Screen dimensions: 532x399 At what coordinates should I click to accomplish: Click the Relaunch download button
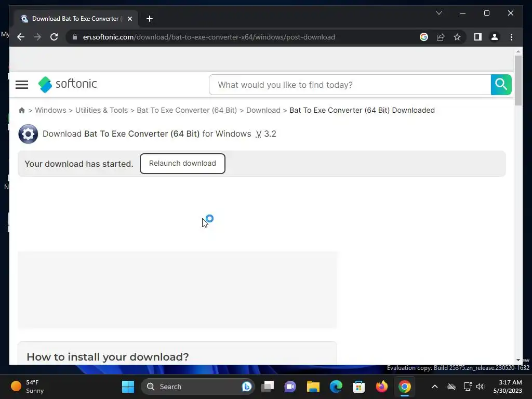coord(182,164)
